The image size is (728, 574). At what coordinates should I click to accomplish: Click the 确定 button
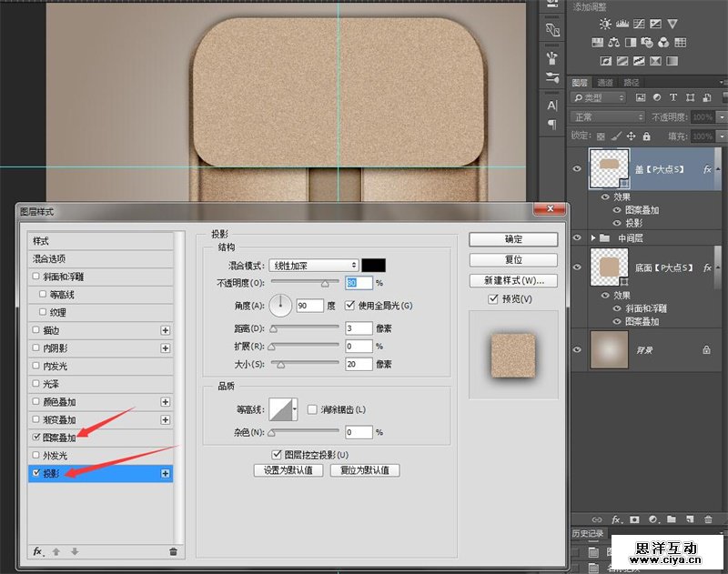tap(513, 239)
